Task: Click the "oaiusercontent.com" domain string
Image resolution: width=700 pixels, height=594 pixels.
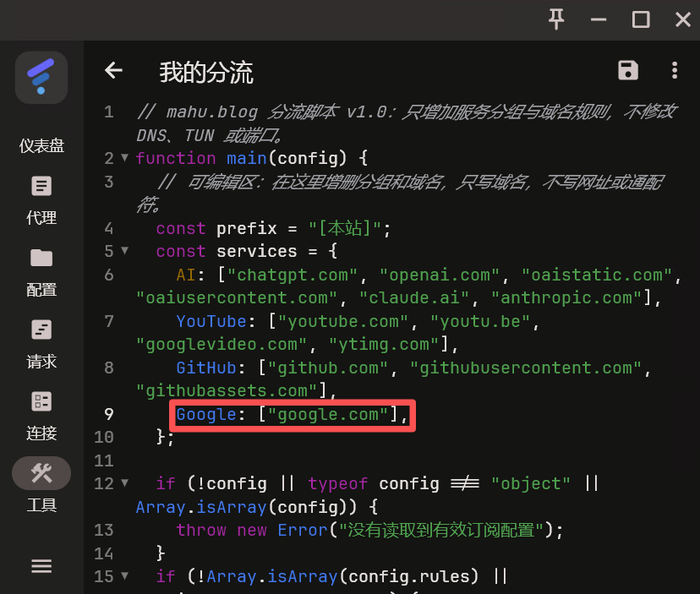Action: (237, 297)
